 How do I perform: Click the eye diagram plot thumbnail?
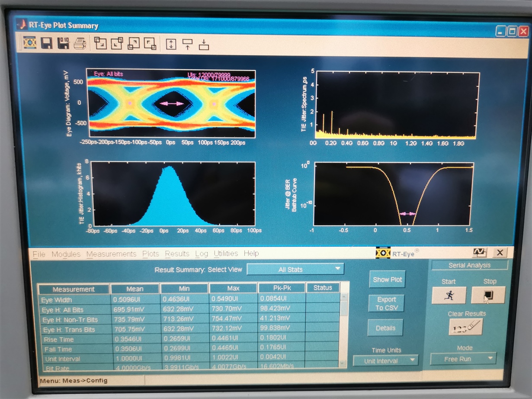click(171, 103)
